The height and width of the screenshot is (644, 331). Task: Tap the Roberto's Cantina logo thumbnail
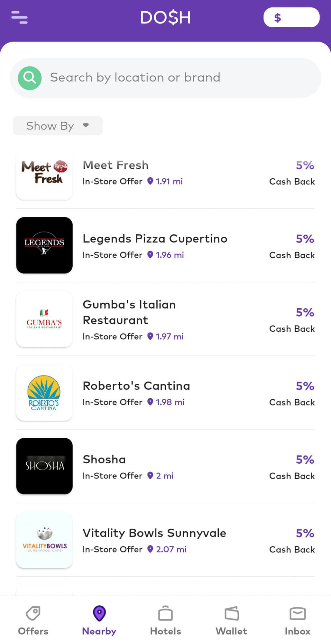44,393
